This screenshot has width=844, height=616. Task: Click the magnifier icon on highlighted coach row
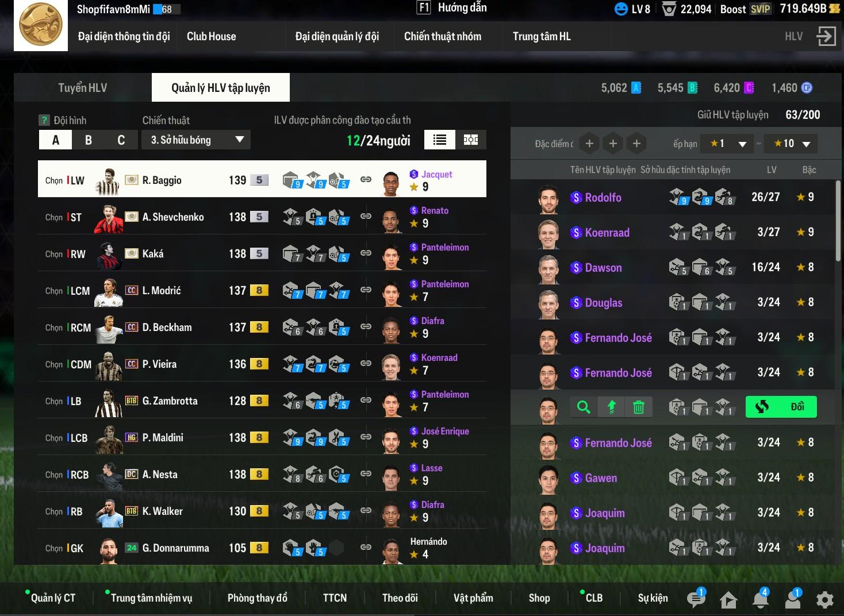[x=584, y=407]
